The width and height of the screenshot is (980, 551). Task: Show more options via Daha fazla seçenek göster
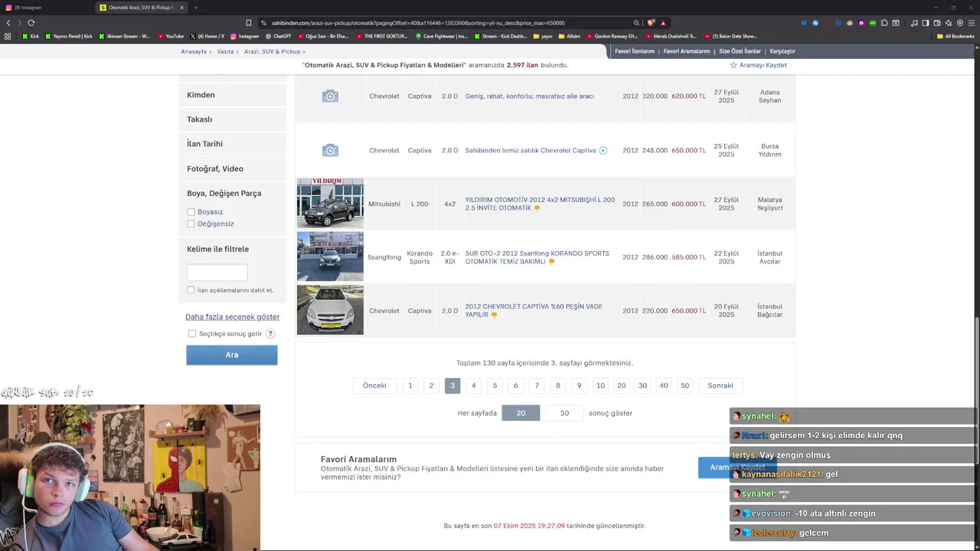tap(232, 317)
